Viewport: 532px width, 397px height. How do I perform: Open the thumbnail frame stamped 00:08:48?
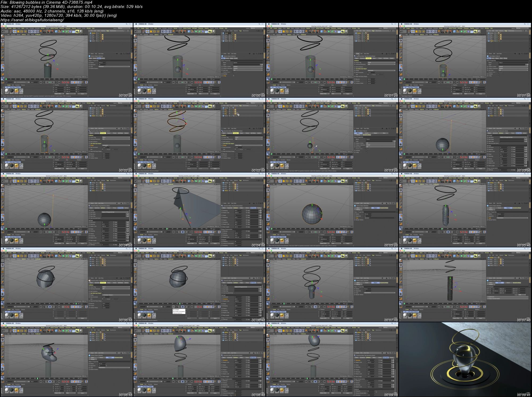[199, 359]
